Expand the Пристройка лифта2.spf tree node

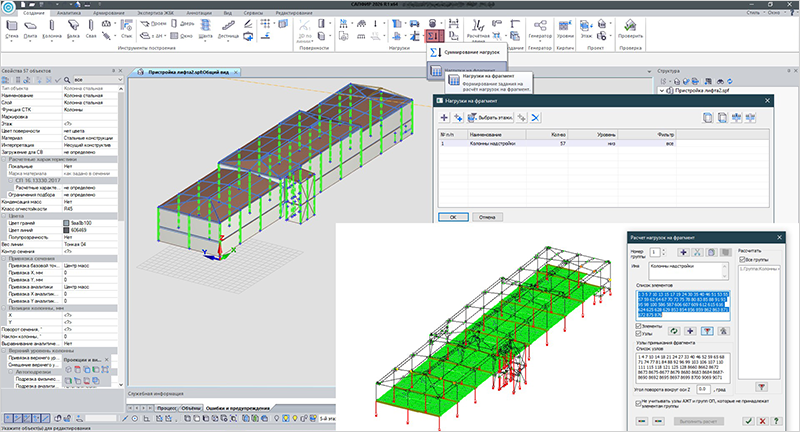tap(662, 90)
